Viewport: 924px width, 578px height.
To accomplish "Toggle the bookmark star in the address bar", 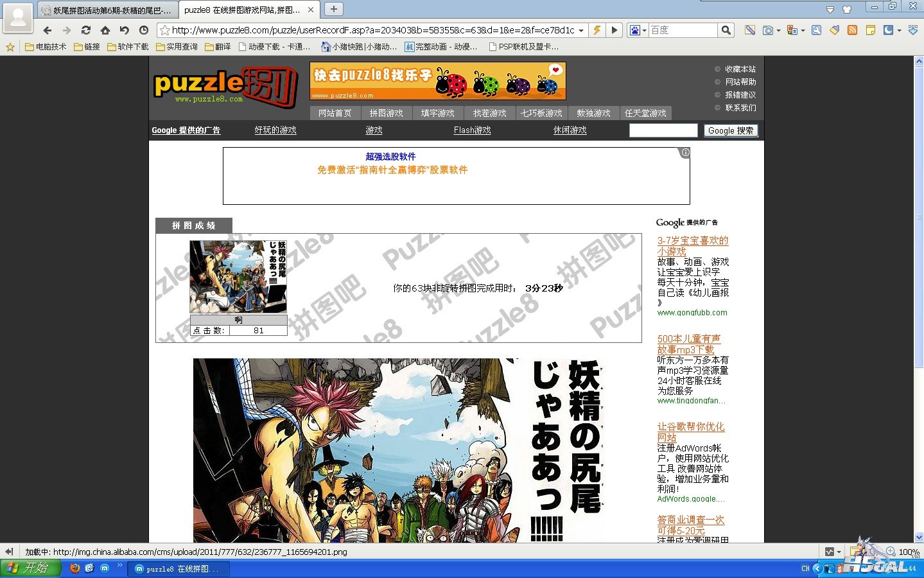I will coord(165,30).
